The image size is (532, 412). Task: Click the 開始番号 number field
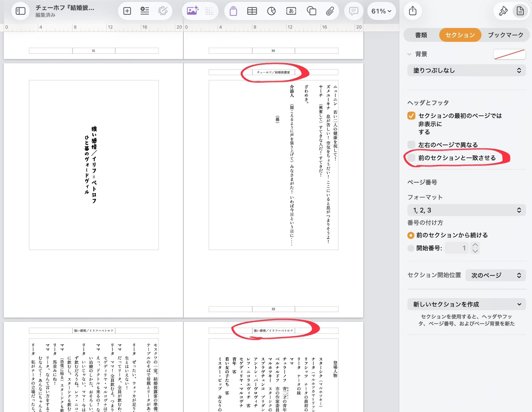click(457, 248)
